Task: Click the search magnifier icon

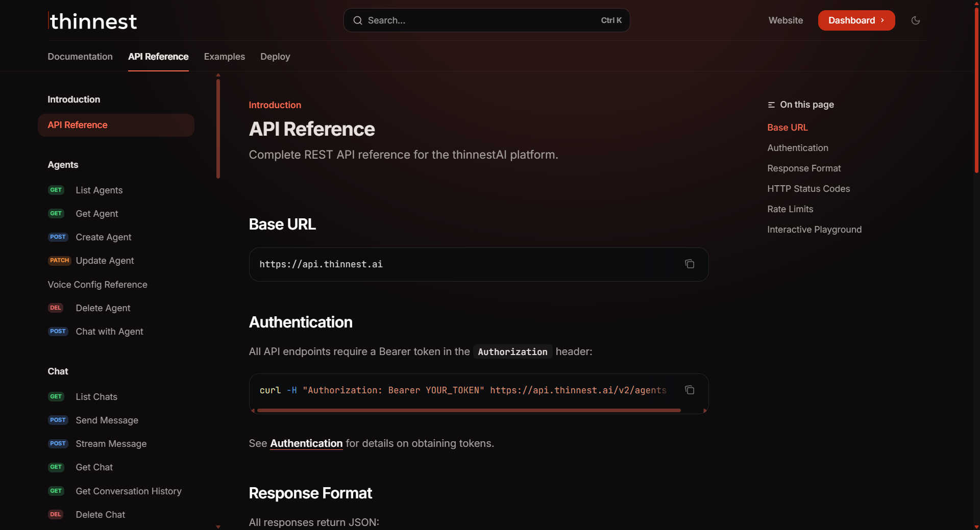Action: 358,20
